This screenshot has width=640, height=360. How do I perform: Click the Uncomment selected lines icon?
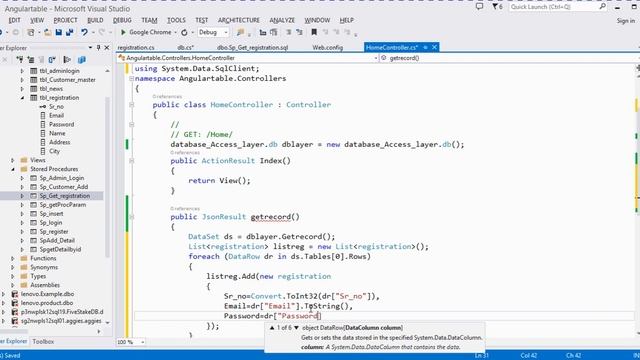click(299, 32)
